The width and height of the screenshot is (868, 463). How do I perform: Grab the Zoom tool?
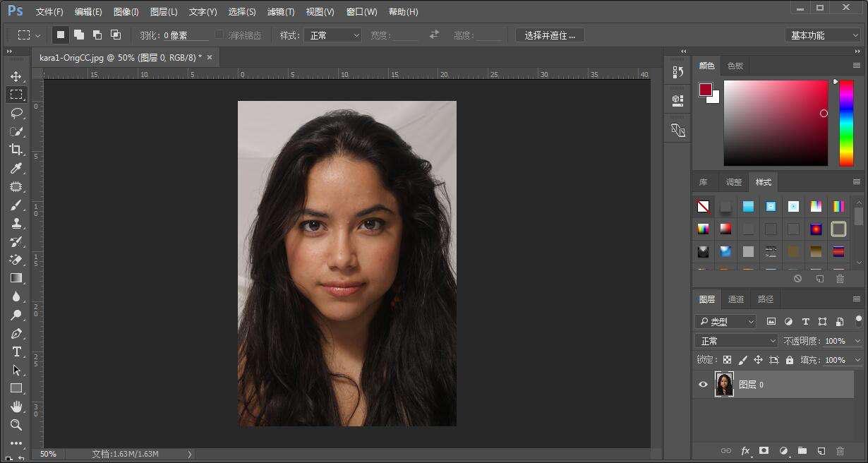pyautogui.click(x=17, y=425)
